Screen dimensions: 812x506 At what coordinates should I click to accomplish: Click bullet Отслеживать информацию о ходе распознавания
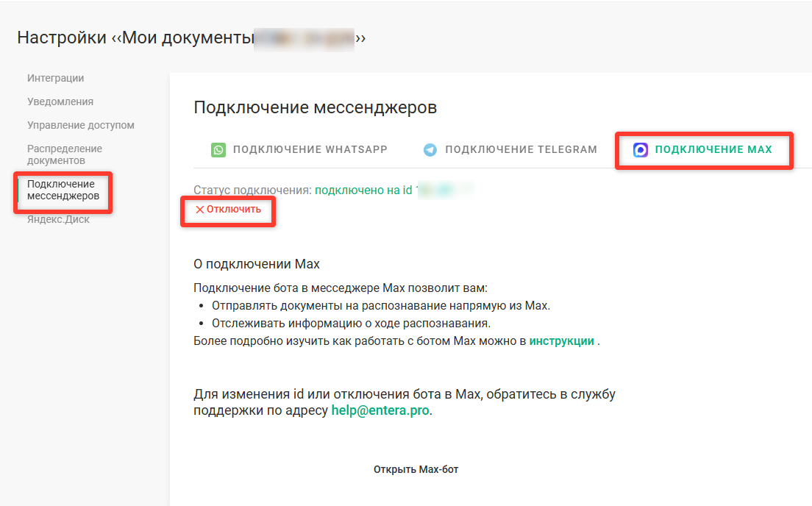[x=351, y=323]
